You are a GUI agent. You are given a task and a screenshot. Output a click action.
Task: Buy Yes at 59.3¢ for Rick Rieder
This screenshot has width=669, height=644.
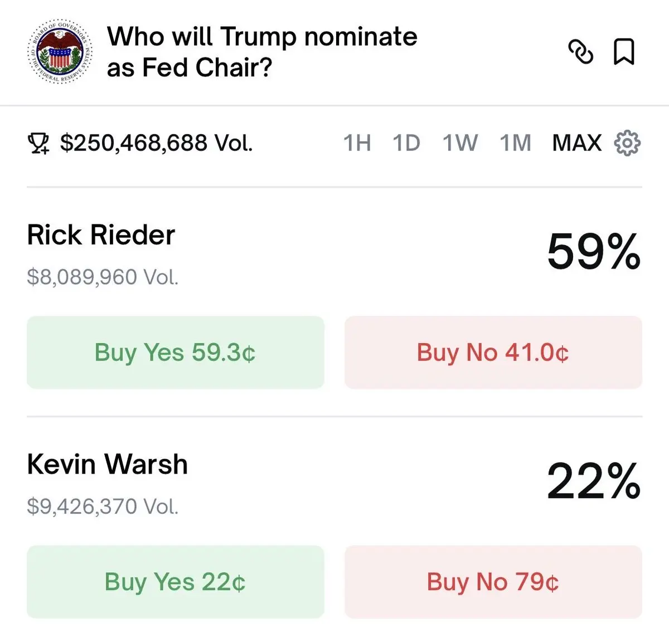[175, 352]
